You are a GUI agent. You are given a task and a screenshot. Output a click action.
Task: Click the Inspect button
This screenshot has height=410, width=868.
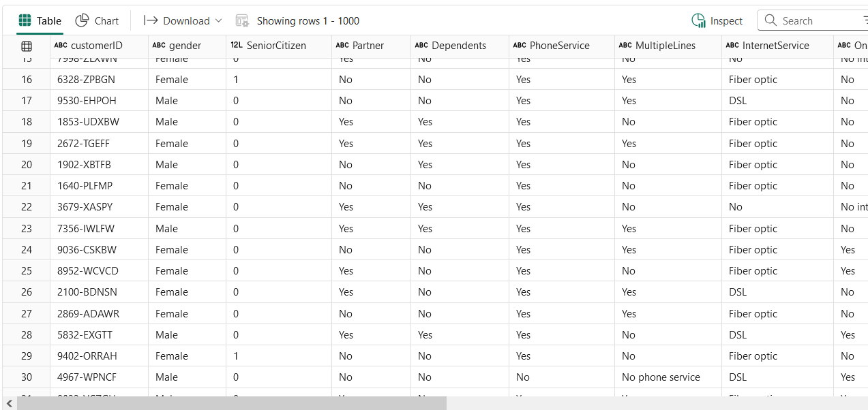[x=717, y=20]
